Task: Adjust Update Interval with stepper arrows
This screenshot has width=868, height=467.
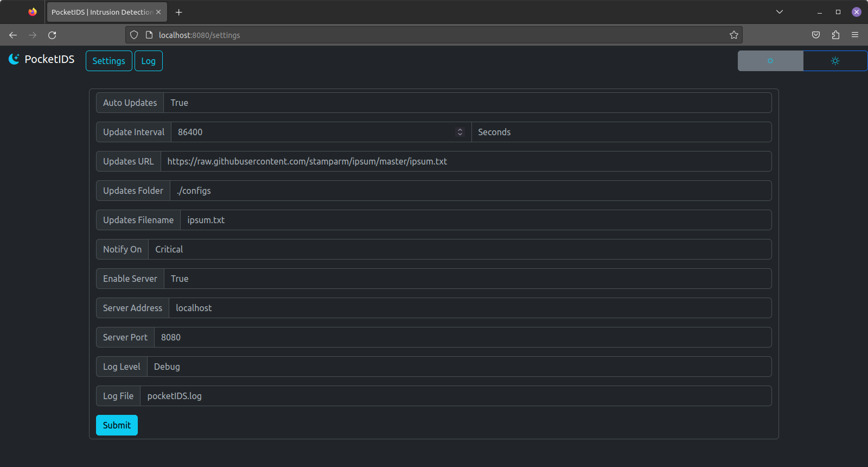Action: point(460,132)
